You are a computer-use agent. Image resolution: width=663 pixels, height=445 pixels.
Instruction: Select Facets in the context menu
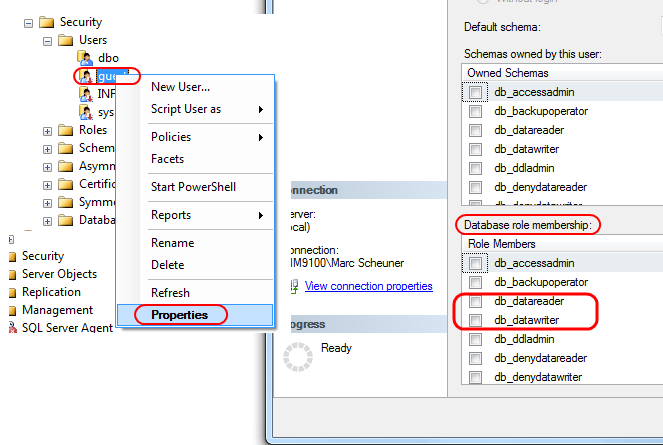tap(195, 159)
